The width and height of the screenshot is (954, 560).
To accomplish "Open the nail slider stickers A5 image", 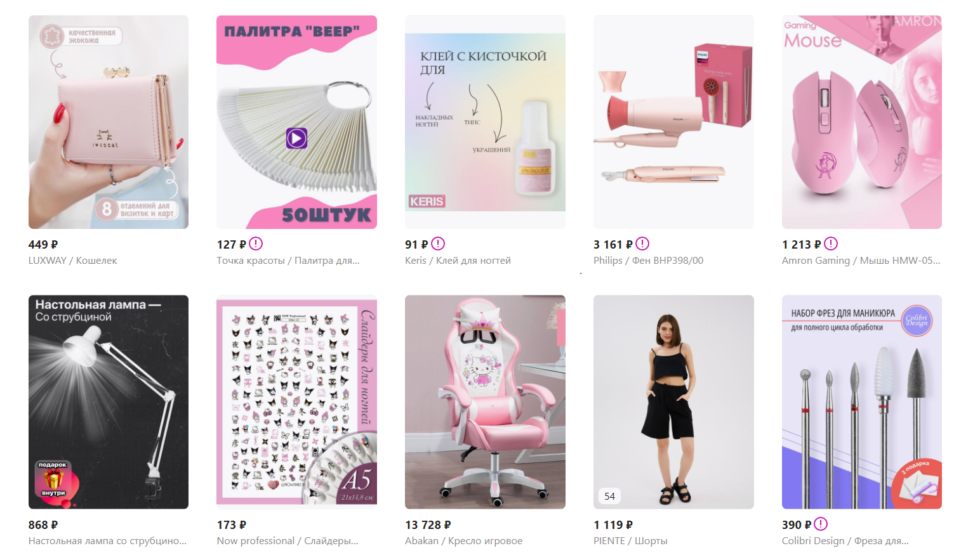I will [296, 402].
